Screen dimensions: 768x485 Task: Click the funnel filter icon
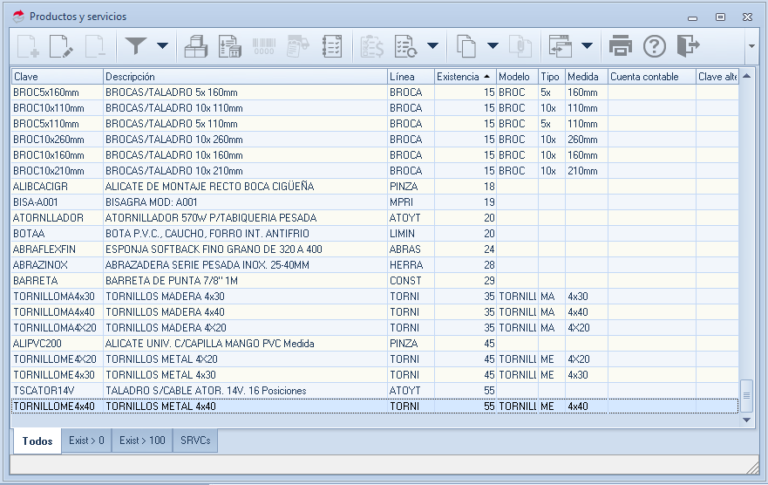[136, 46]
